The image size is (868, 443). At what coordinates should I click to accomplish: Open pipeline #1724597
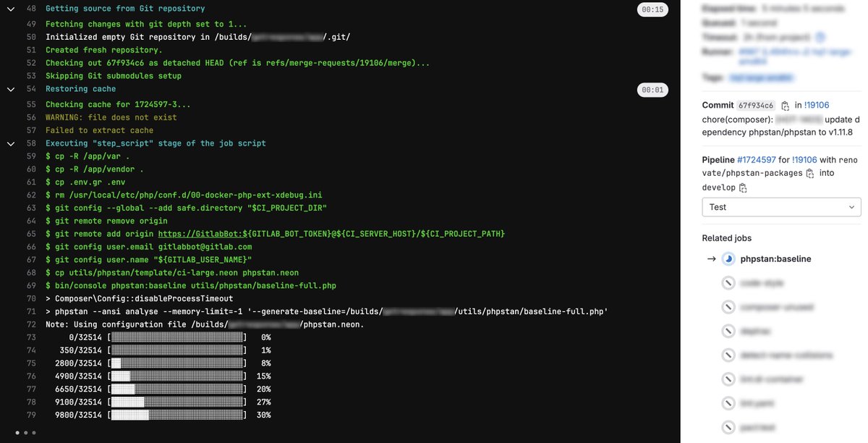[757, 160]
